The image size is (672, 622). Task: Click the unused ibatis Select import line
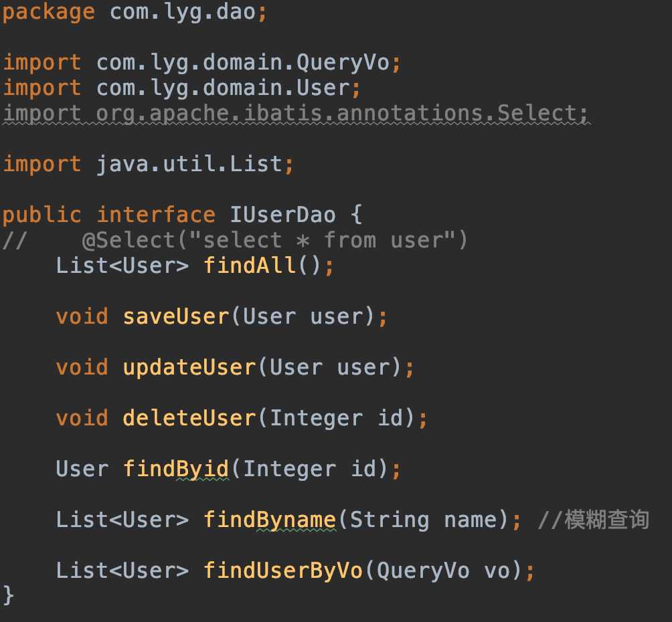pyautogui.click(x=296, y=113)
